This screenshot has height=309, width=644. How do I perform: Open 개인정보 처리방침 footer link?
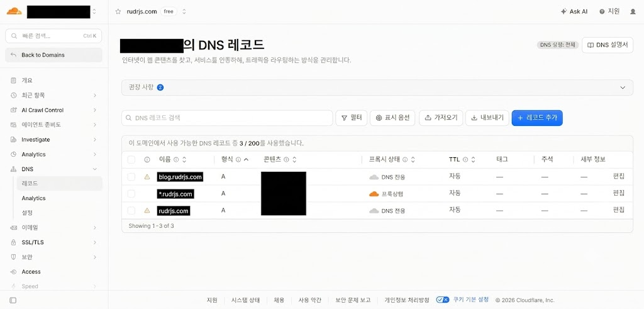point(407,300)
